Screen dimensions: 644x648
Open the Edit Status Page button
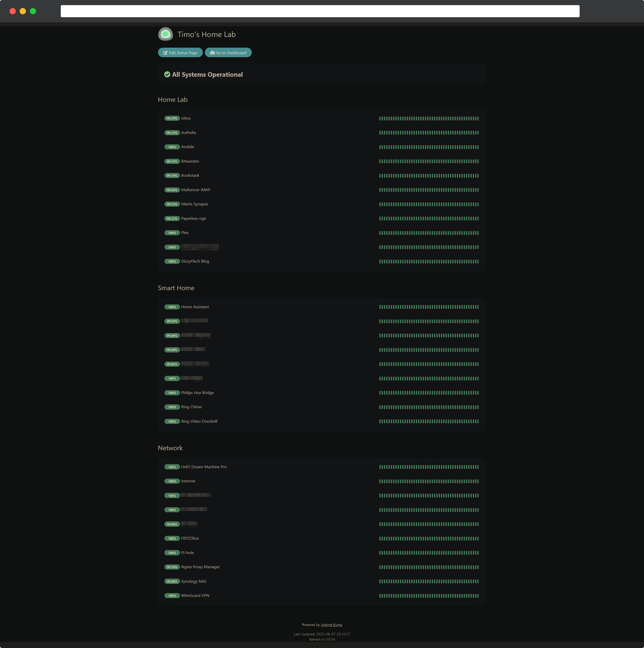[x=180, y=52]
